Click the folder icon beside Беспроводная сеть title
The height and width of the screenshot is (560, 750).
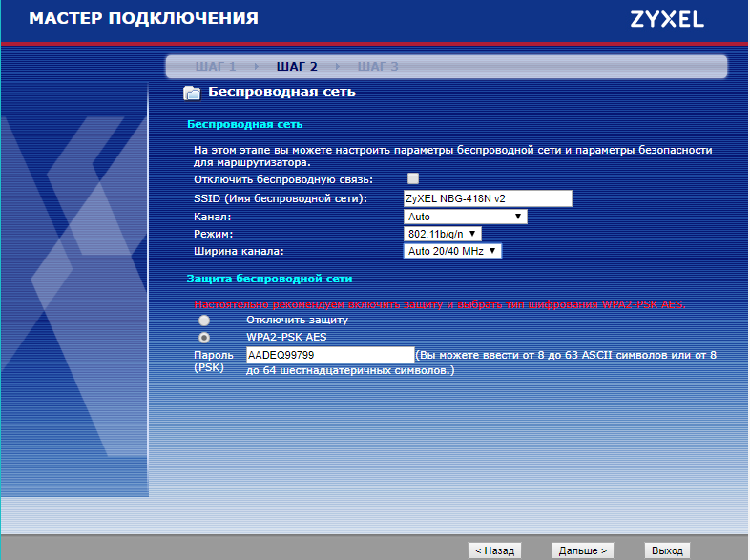pyautogui.click(x=192, y=93)
